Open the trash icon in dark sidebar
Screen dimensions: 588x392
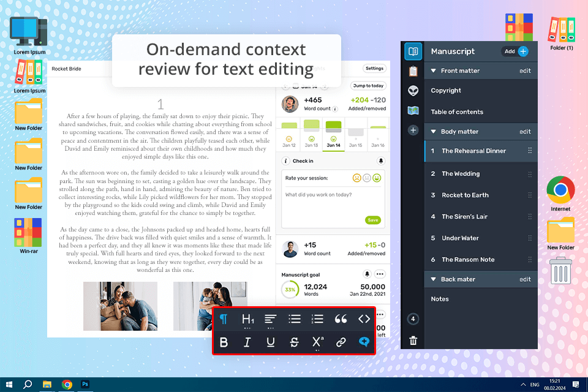click(413, 341)
